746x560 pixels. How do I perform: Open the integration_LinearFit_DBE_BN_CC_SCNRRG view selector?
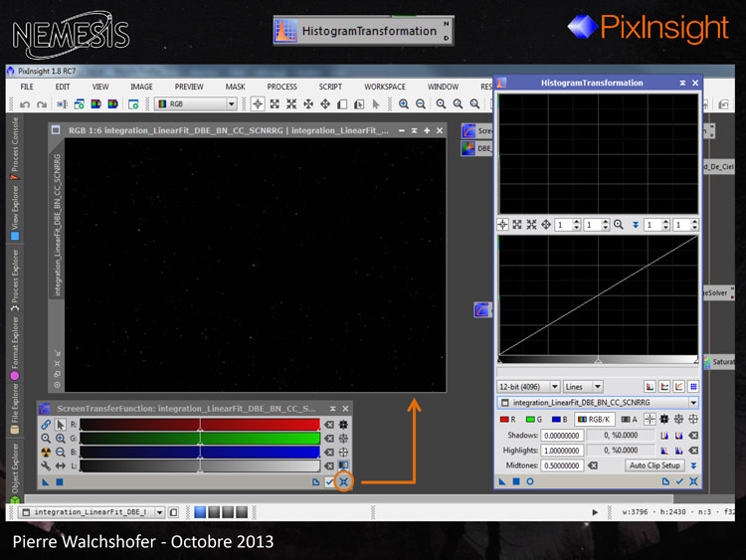pyautogui.click(x=598, y=403)
